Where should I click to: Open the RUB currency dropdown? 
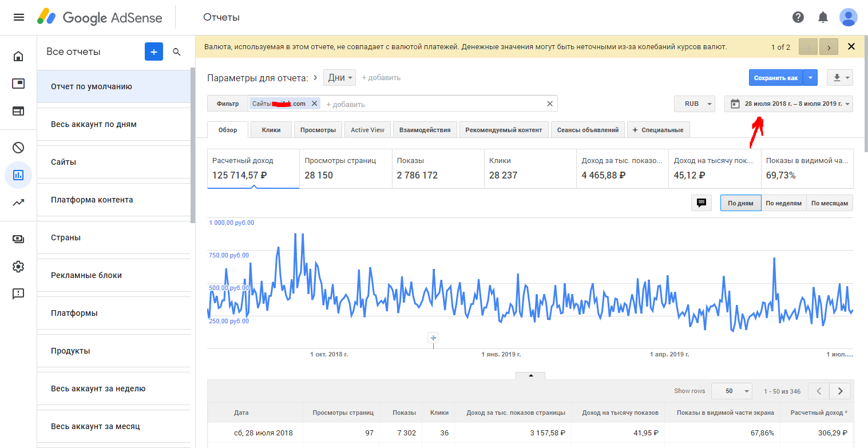point(695,104)
